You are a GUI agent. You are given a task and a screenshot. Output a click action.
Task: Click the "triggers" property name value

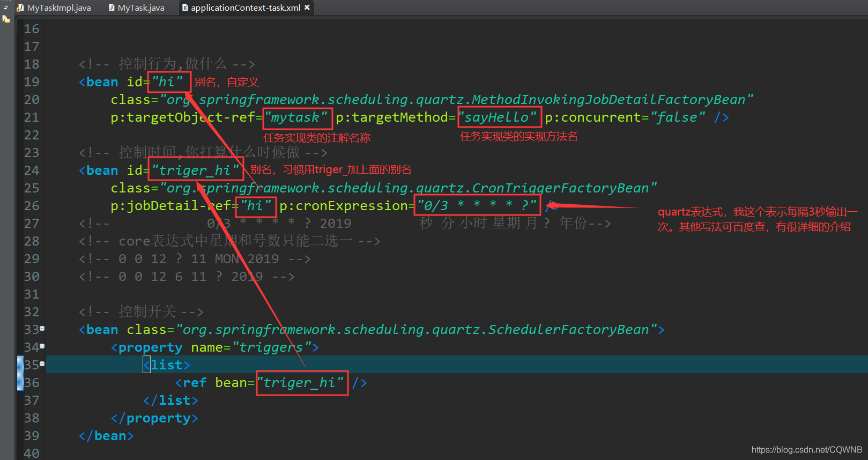(x=272, y=347)
